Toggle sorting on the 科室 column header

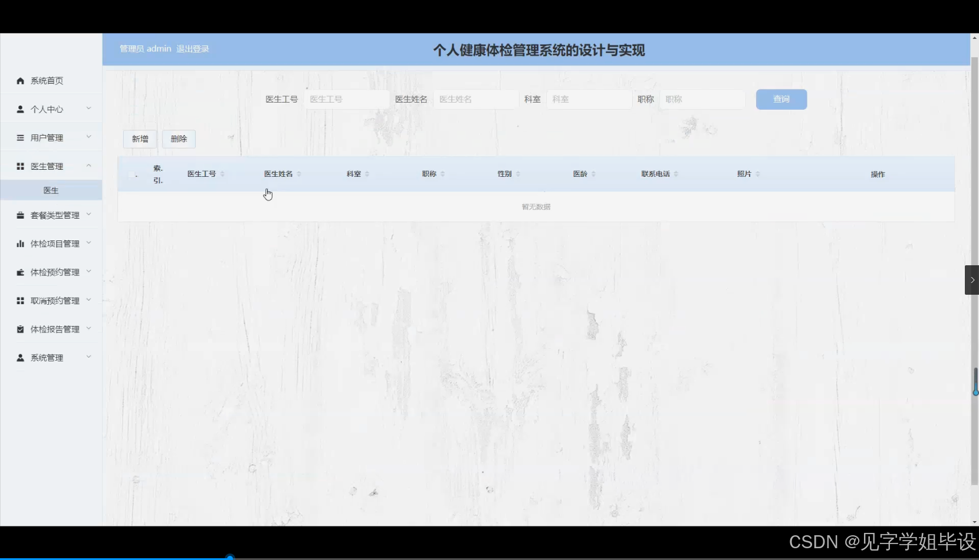coord(356,174)
